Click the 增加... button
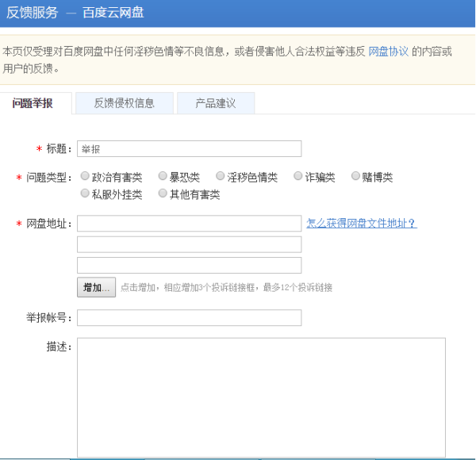Viewport: 476px width, 460px height. (96, 287)
